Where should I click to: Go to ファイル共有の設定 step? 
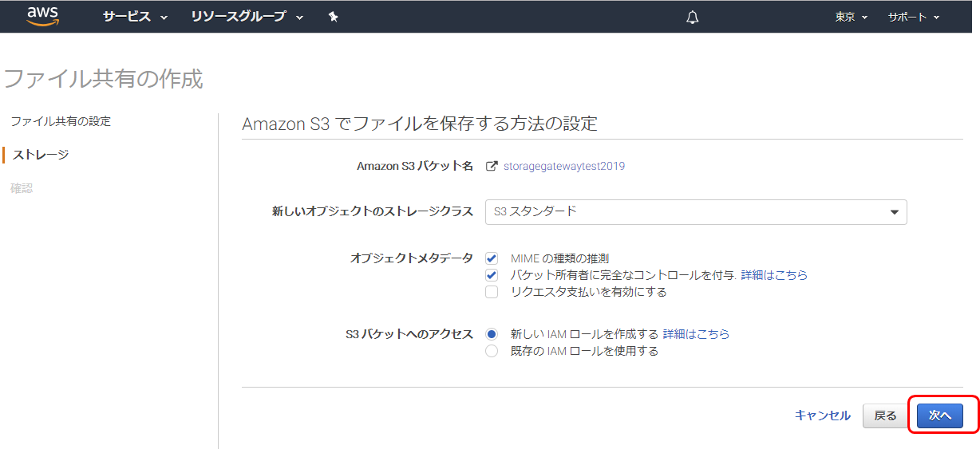click(61, 121)
